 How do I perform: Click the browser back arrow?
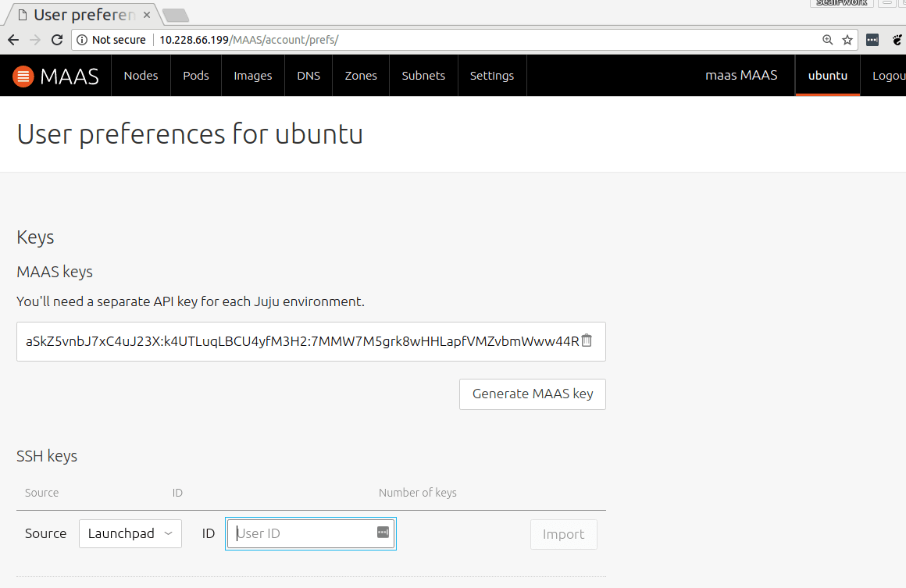[12, 39]
